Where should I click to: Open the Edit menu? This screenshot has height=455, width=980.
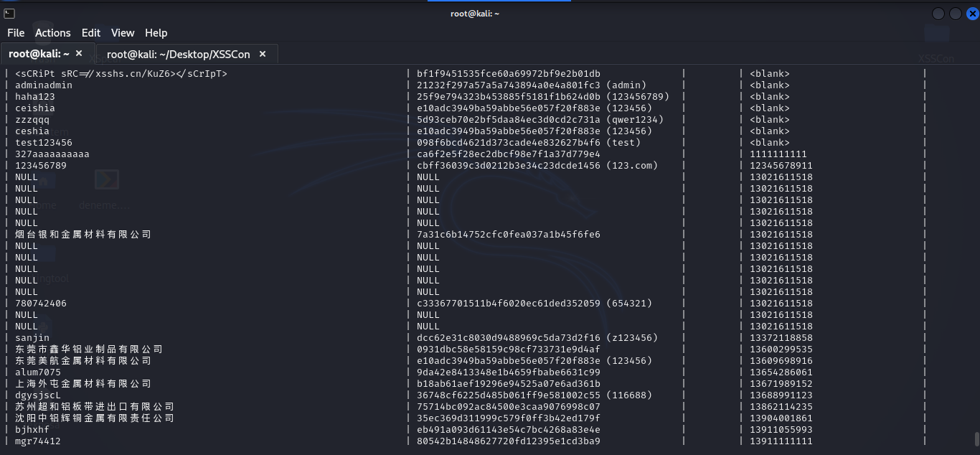pos(91,33)
